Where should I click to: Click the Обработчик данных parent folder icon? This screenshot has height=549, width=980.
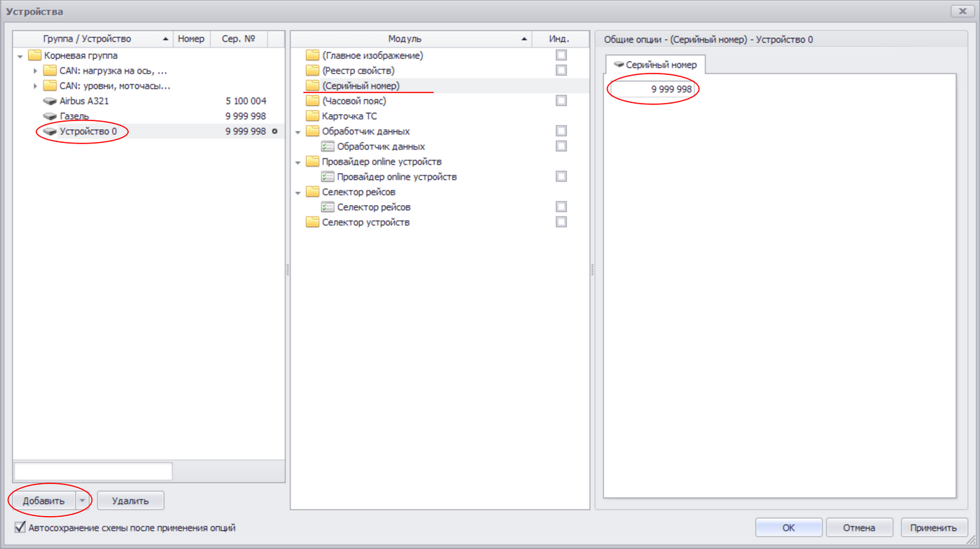pos(313,131)
